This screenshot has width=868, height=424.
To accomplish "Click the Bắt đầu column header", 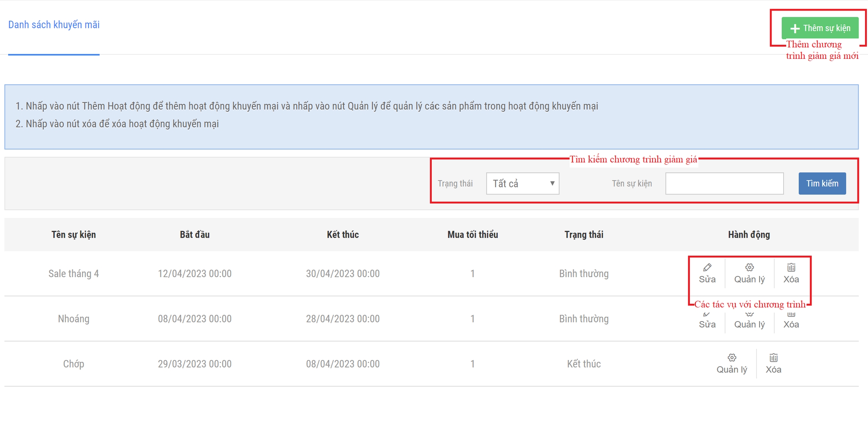I will (x=194, y=235).
